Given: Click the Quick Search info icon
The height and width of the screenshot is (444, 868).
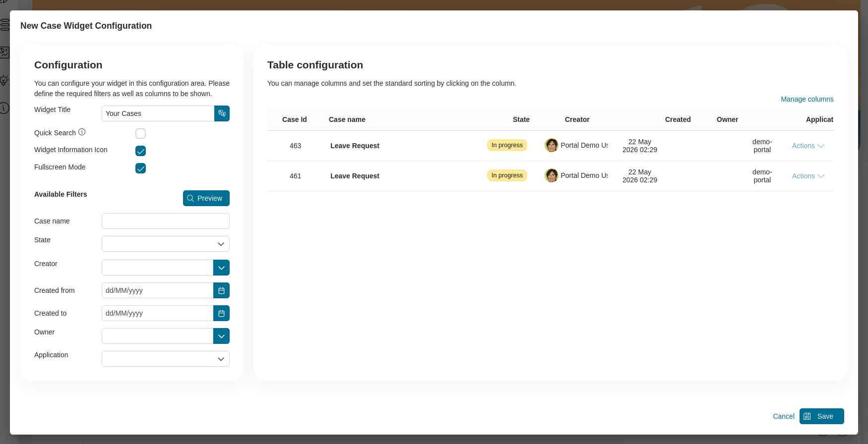Looking at the screenshot, I should point(82,132).
